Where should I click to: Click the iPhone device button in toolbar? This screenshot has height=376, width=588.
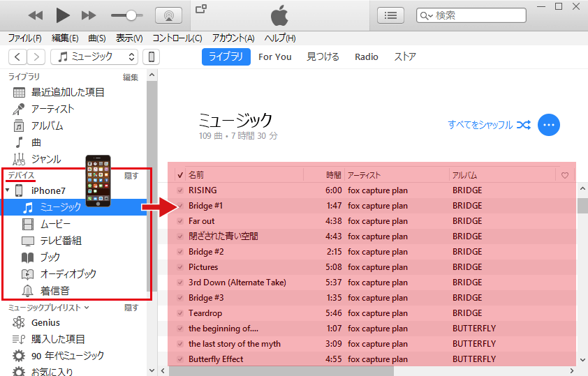[x=151, y=57]
